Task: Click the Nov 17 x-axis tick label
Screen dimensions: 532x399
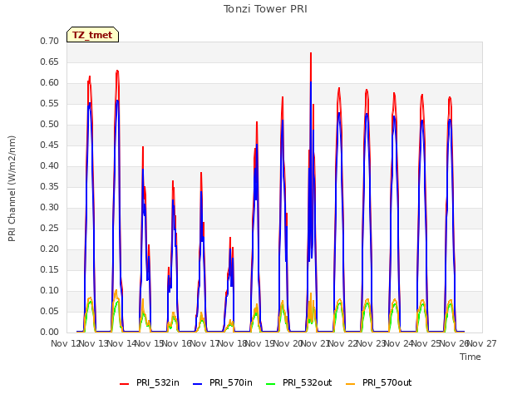Action: click(205, 343)
